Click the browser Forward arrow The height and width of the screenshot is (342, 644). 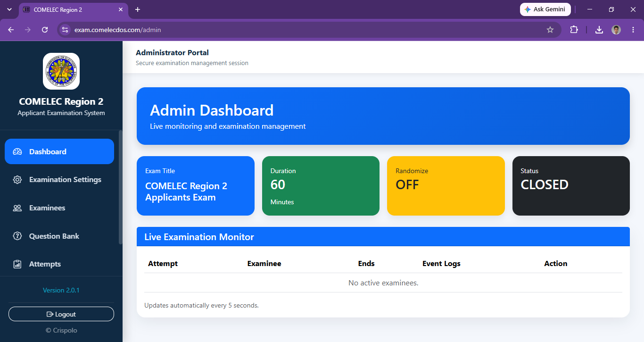pos(28,30)
